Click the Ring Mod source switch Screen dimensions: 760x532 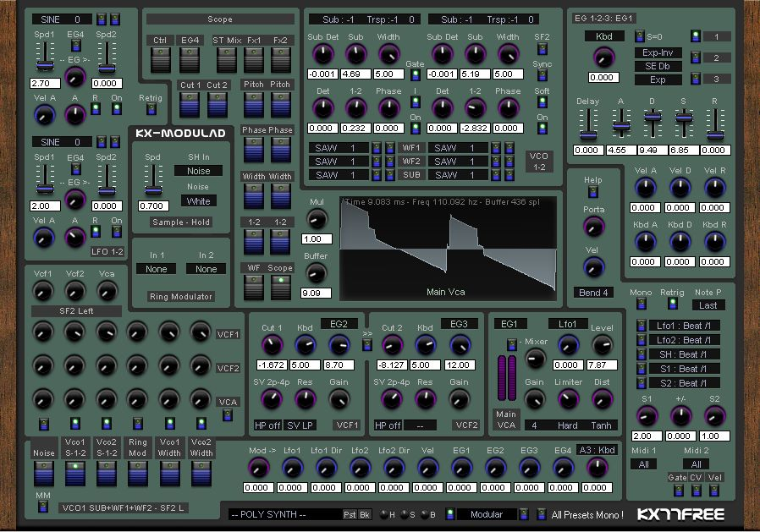click(137, 473)
